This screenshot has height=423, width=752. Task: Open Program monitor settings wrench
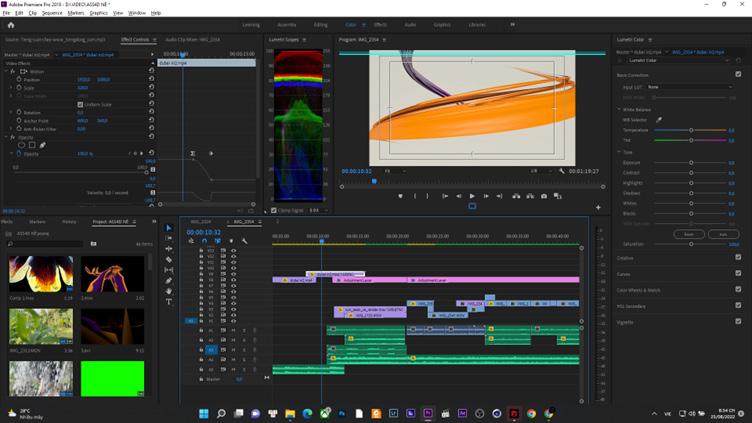pos(562,171)
